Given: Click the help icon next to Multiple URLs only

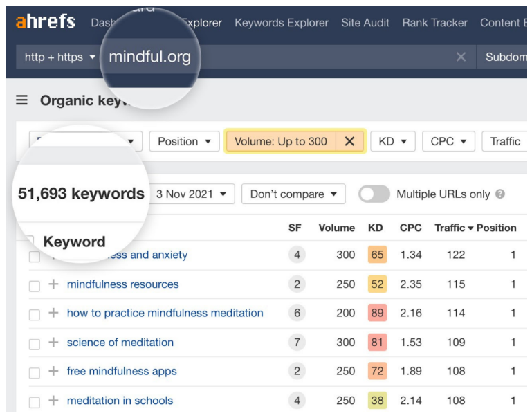Looking at the screenshot, I should tap(500, 194).
